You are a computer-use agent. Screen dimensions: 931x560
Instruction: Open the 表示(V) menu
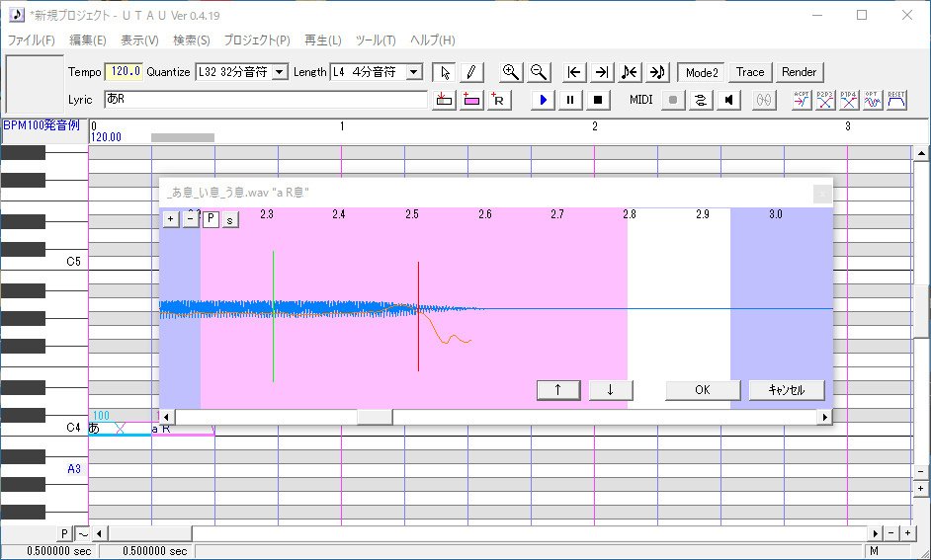point(139,40)
